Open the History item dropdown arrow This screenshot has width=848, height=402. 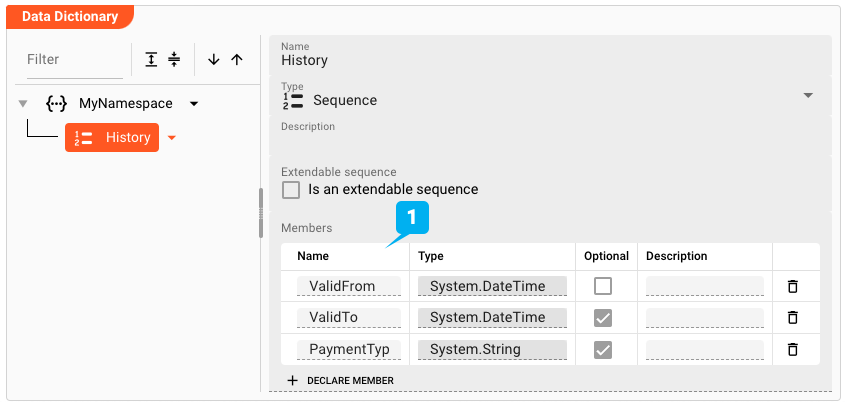point(171,138)
